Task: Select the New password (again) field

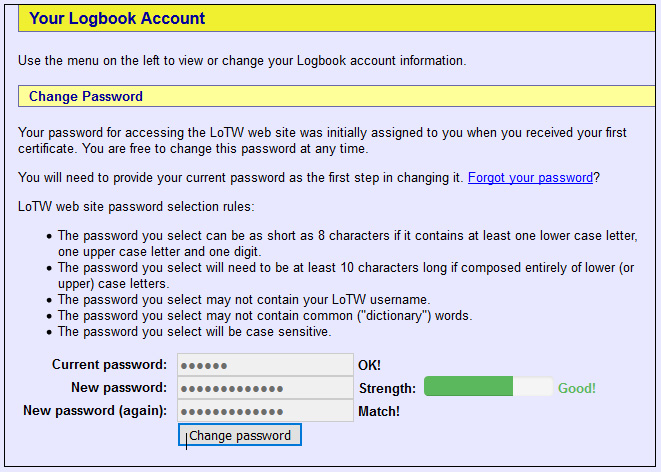Action: click(265, 411)
